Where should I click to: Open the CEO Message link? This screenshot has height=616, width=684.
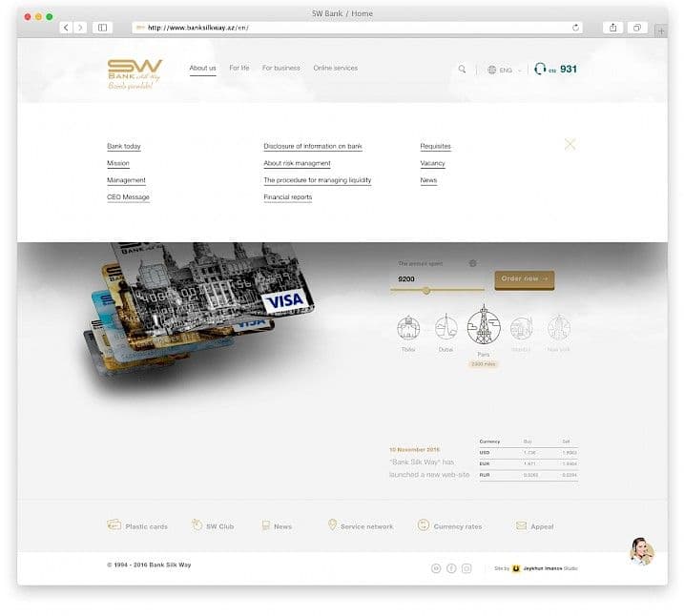[128, 197]
